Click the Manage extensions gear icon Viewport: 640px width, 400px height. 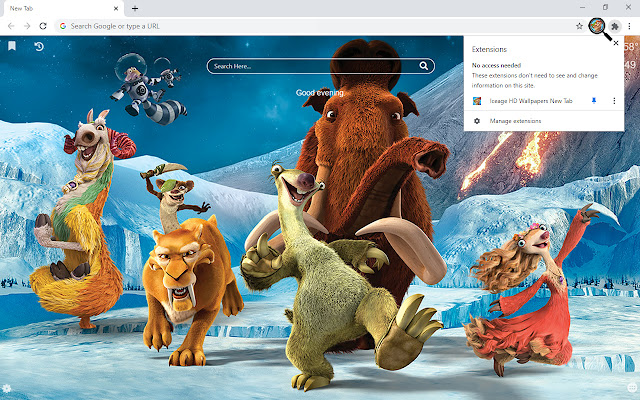pyautogui.click(x=477, y=121)
